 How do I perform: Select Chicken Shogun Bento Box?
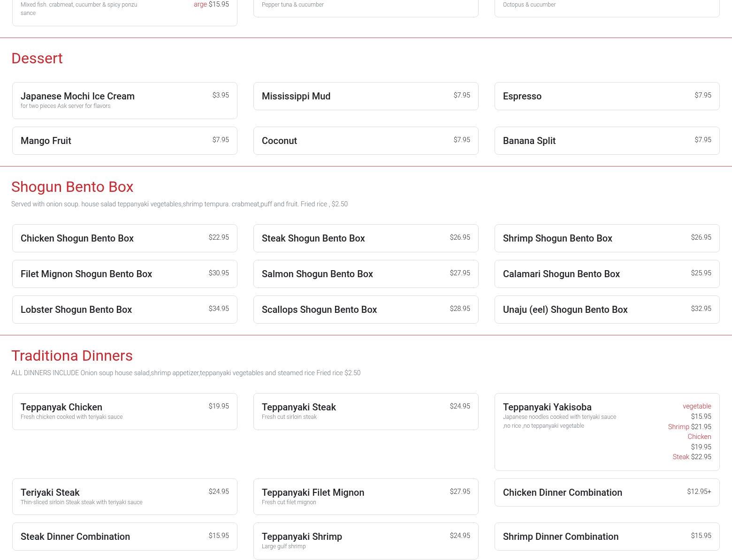(124, 238)
